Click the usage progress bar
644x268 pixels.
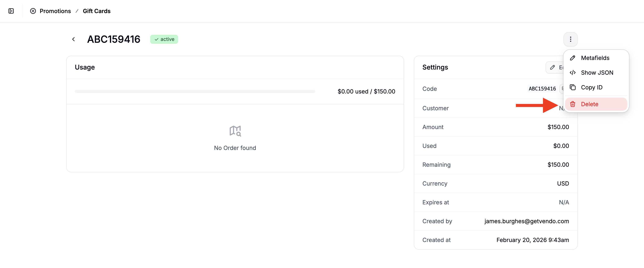point(195,91)
